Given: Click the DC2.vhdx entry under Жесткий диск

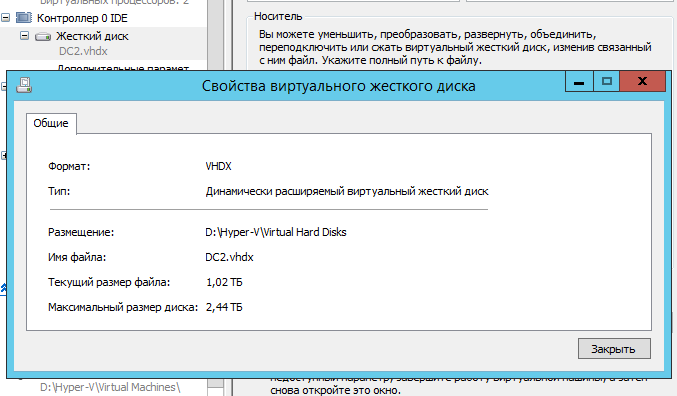Looking at the screenshot, I should point(83,51).
